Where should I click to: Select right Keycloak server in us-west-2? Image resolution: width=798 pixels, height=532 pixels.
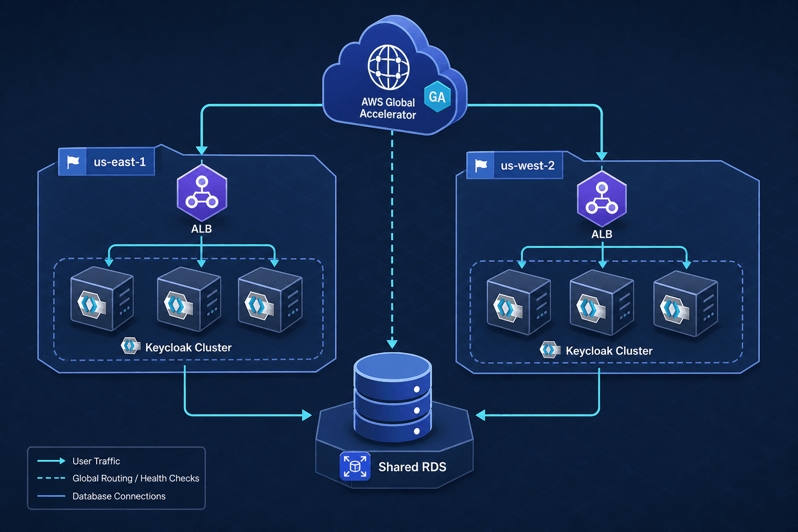point(686,304)
